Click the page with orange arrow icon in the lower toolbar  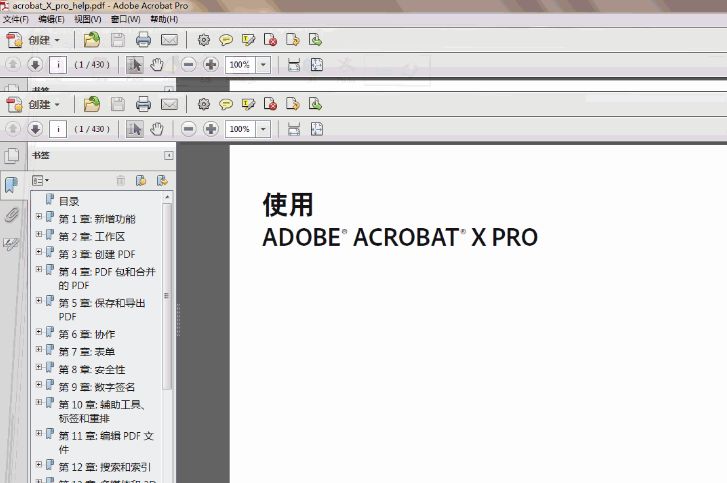point(293,104)
